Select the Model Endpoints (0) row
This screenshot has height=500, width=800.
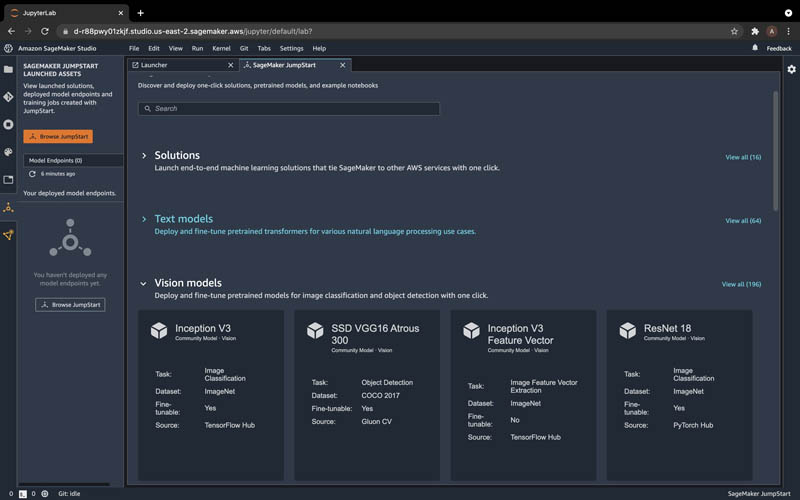pos(73,160)
